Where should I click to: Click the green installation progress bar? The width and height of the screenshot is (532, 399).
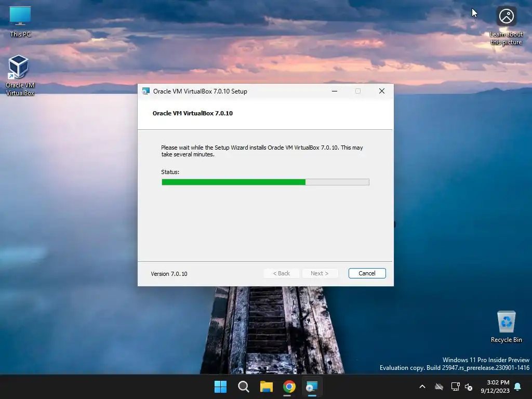[265, 182]
